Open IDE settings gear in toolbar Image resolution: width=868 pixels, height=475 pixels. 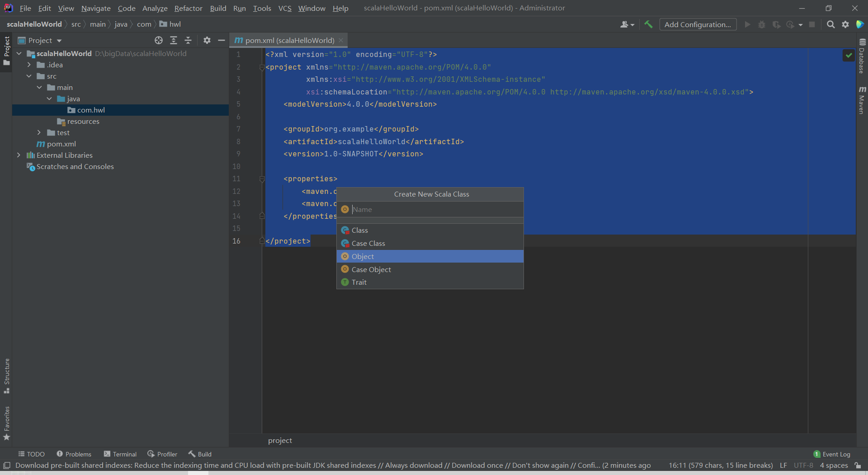[845, 24]
